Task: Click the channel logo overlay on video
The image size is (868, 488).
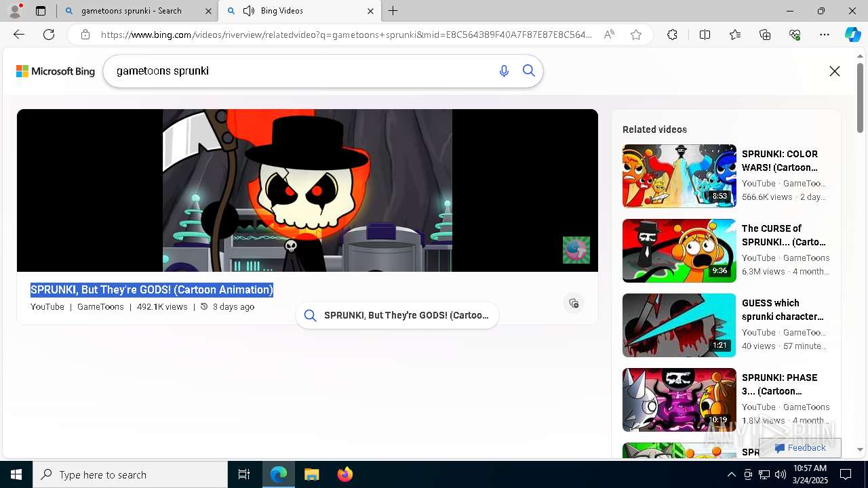Action: click(x=576, y=250)
